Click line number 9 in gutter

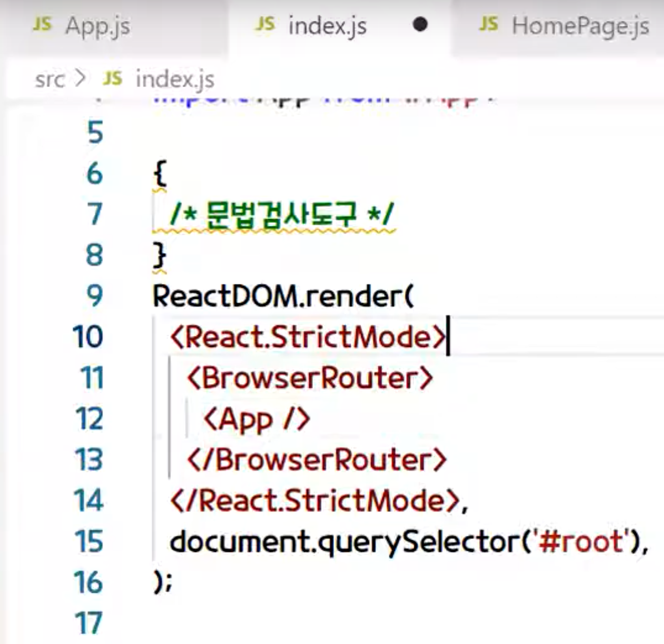coord(95,296)
